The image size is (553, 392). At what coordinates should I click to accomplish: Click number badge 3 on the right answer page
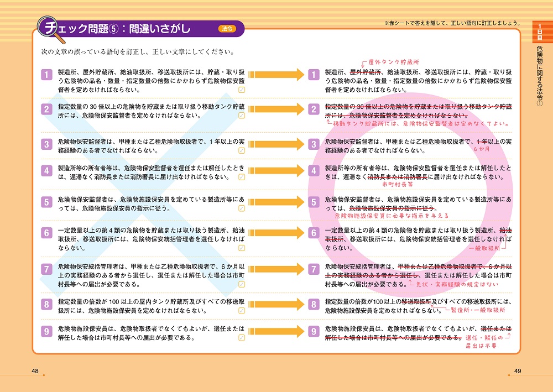pyautogui.click(x=314, y=144)
